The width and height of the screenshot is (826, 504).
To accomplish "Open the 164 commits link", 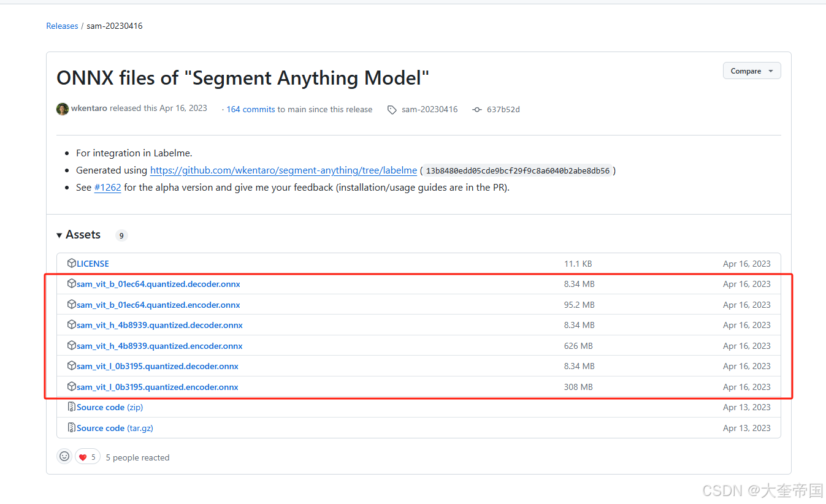I will tap(251, 109).
